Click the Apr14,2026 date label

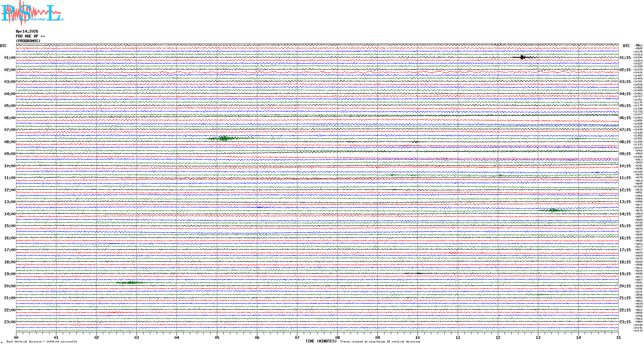coord(27,31)
